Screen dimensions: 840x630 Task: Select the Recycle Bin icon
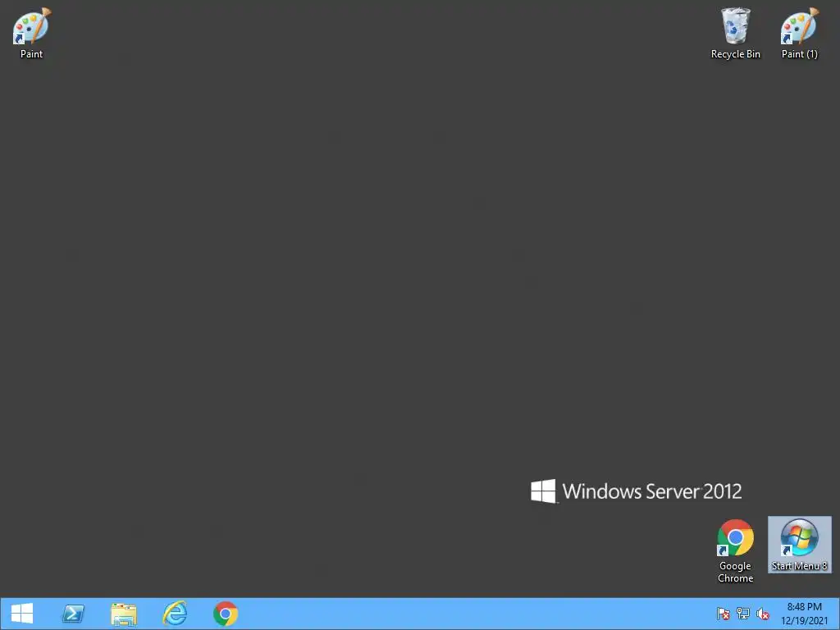[x=736, y=33]
